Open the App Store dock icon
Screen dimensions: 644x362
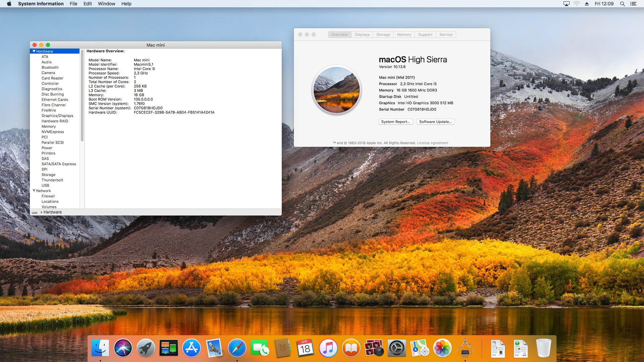click(x=191, y=348)
